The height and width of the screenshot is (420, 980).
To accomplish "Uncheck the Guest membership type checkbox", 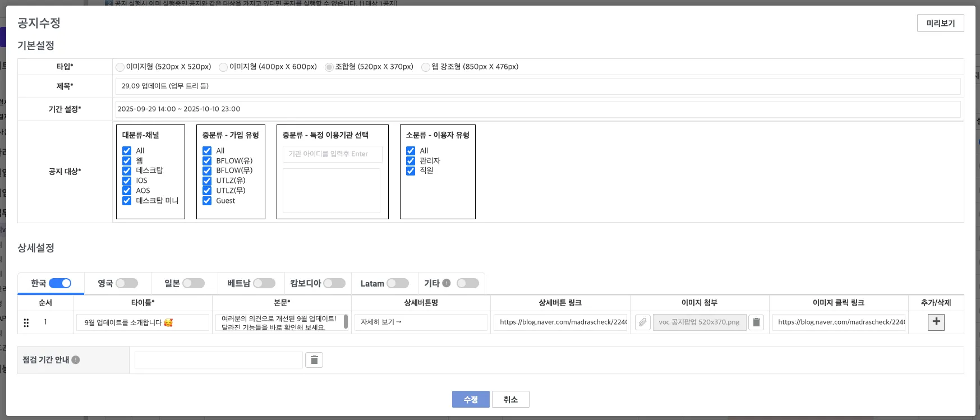I will pos(207,201).
